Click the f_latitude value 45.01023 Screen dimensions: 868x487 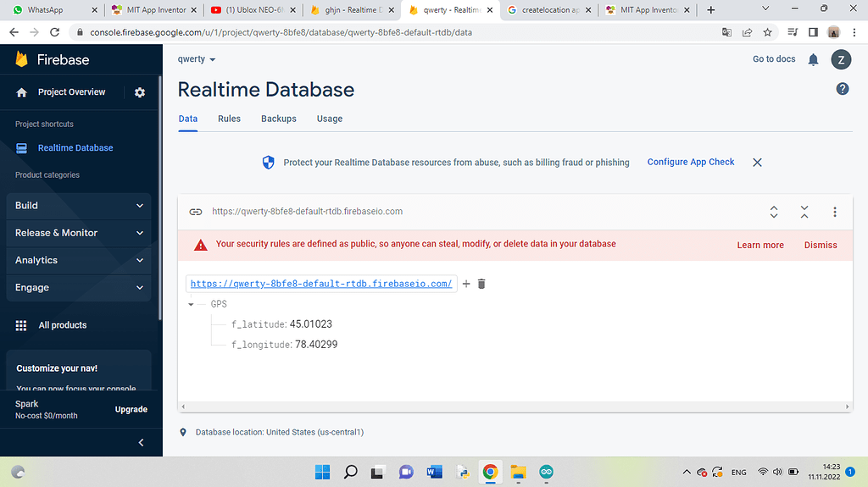[x=310, y=324]
